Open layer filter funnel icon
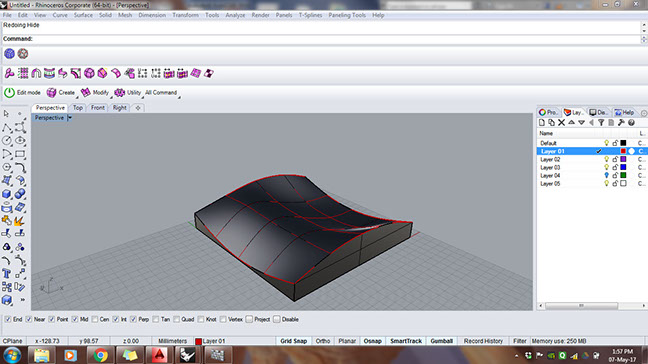 click(x=601, y=123)
